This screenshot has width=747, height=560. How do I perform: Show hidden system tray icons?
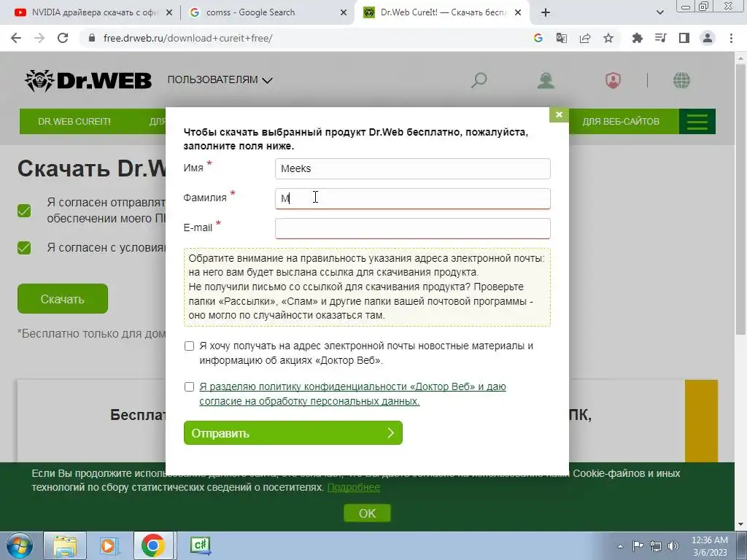[x=620, y=546]
